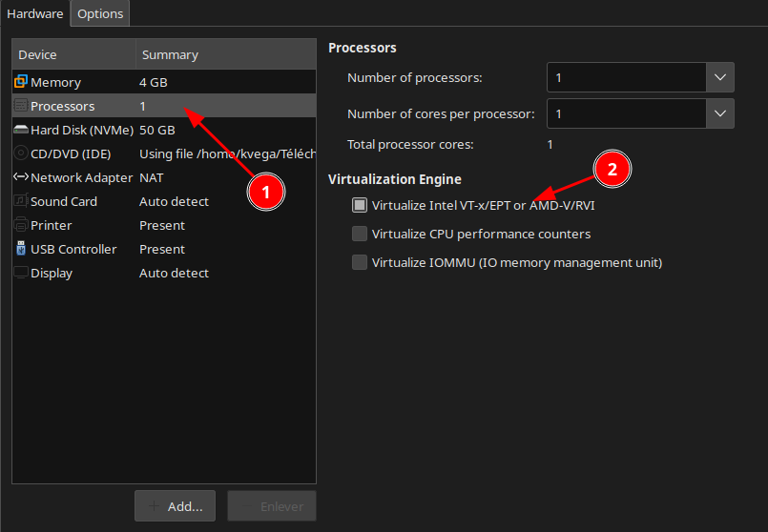Click the Sound Card icon
The image size is (768, 532).
click(x=21, y=201)
